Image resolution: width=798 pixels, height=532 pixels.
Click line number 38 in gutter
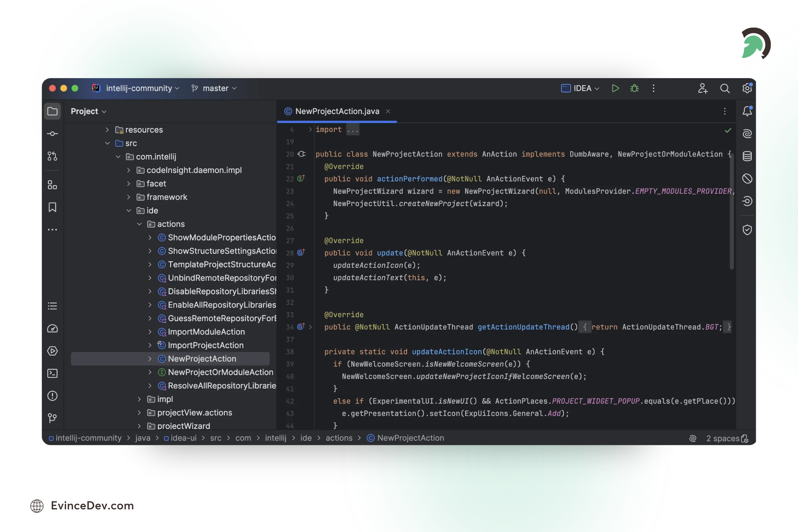point(290,352)
